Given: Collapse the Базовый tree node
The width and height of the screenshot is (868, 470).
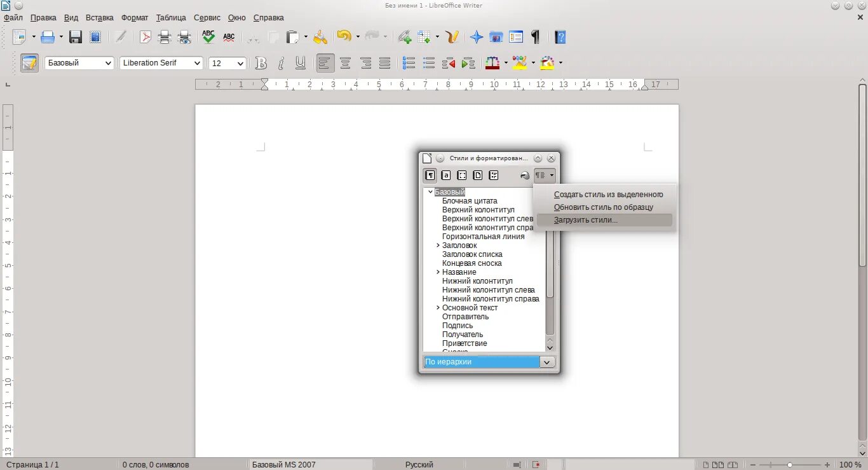Looking at the screenshot, I should tap(430, 192).
